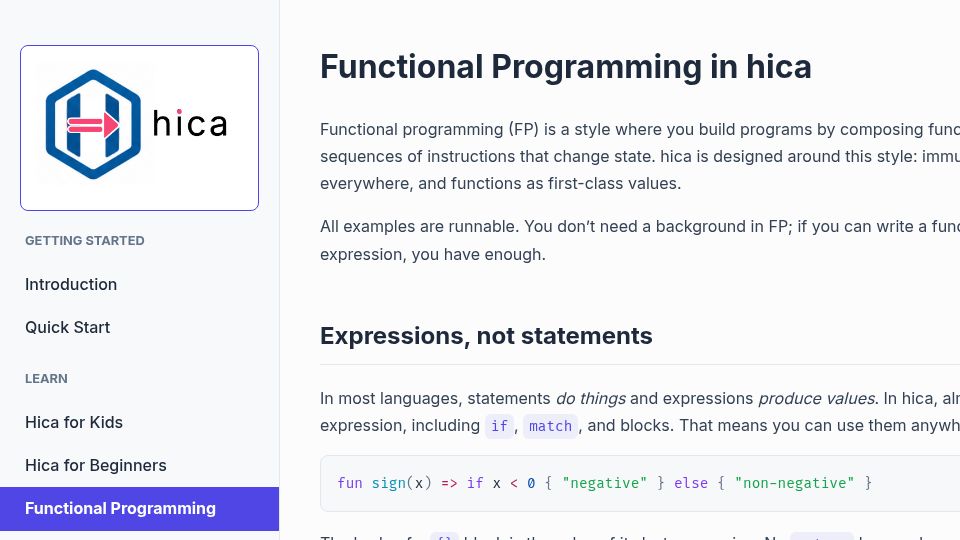
Task: Click the "non-negative" string in code
Action: (794, 483)
